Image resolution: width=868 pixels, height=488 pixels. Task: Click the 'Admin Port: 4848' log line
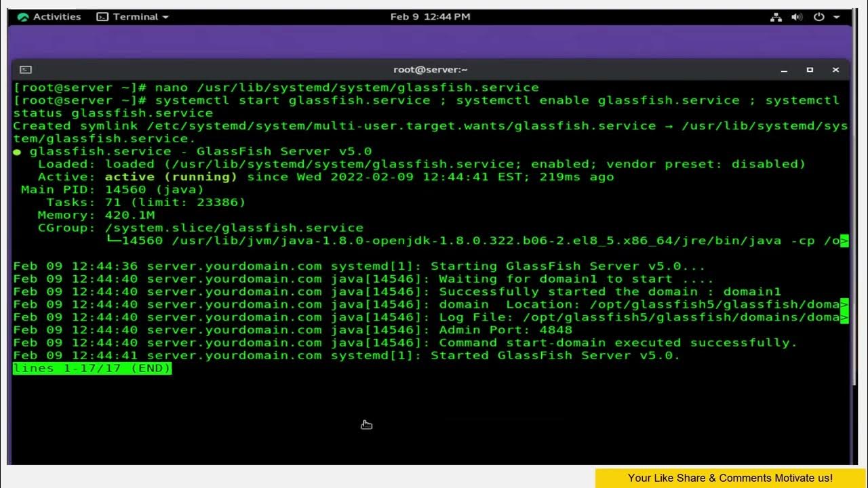coord(293,330)
